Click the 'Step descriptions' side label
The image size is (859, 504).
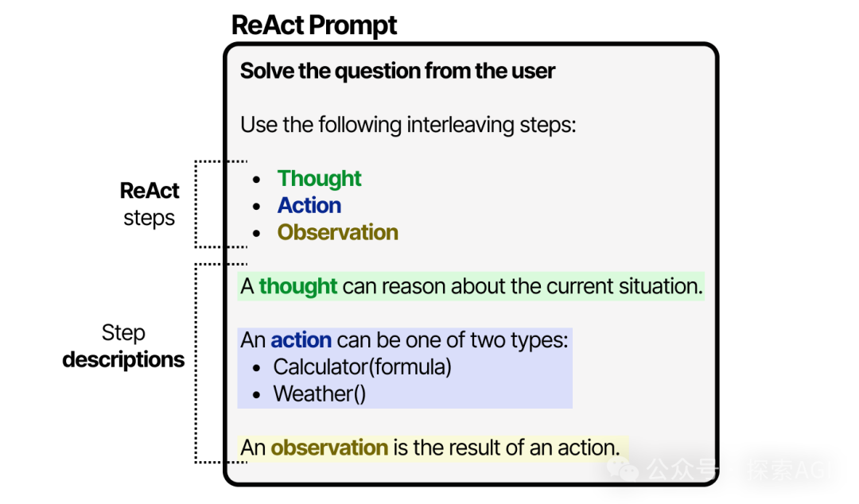[123, 347]
